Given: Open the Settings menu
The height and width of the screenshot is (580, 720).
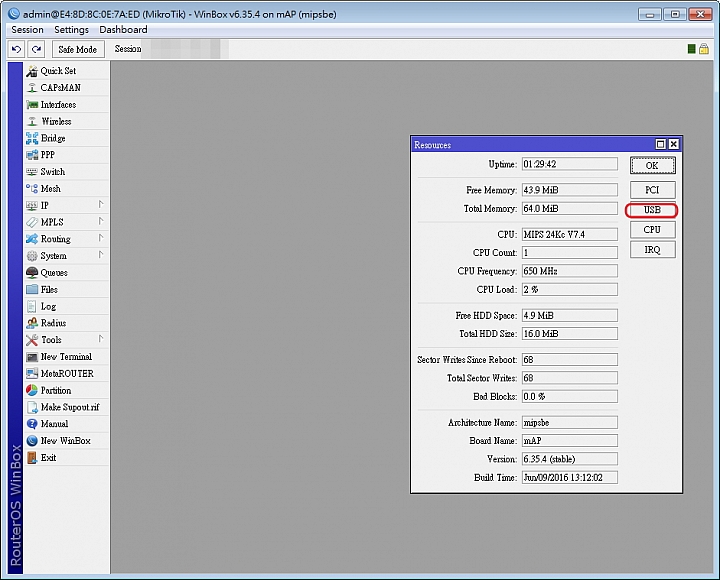Looking at the screenshot, I should coord(71,30).
